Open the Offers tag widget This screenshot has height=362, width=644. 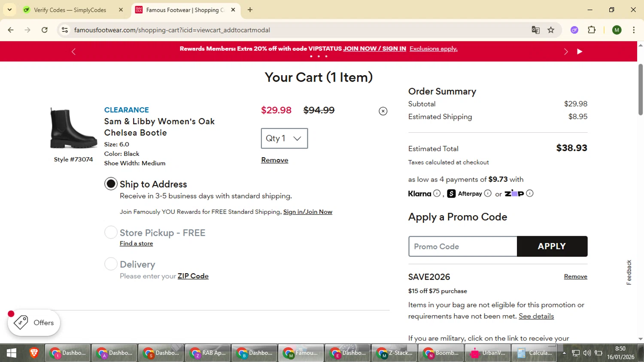[34, 323]
